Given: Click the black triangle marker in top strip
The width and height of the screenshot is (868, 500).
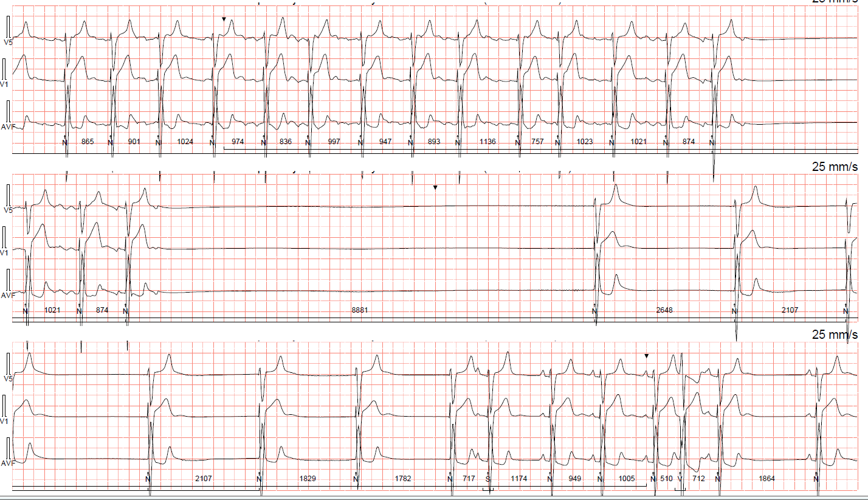Looking at the screenshot, I should pos(224,19).
